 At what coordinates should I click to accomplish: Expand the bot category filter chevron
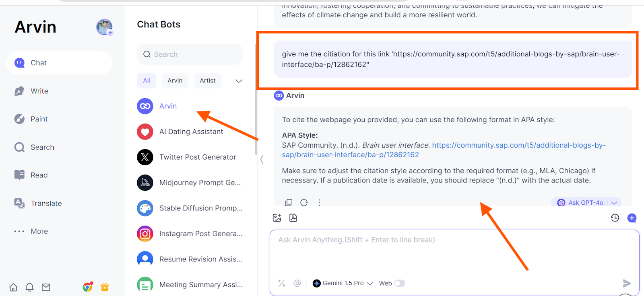(239, 81)
